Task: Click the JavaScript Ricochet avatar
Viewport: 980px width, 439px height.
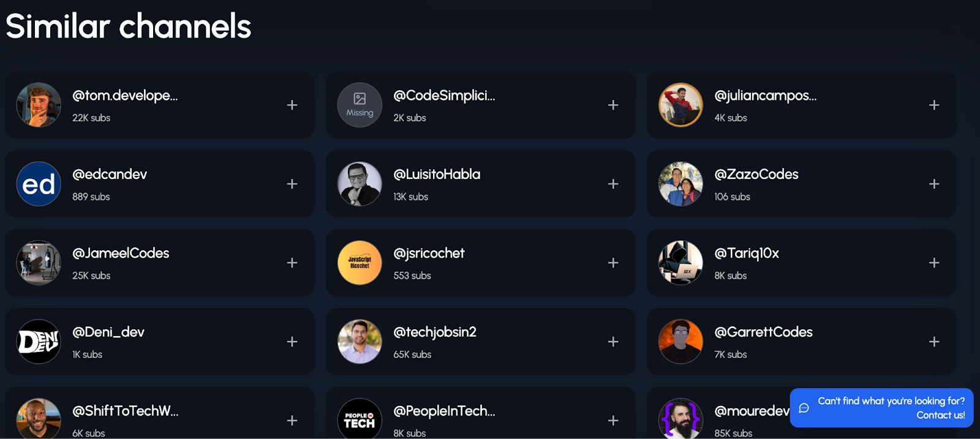Action: click(360, 262)
